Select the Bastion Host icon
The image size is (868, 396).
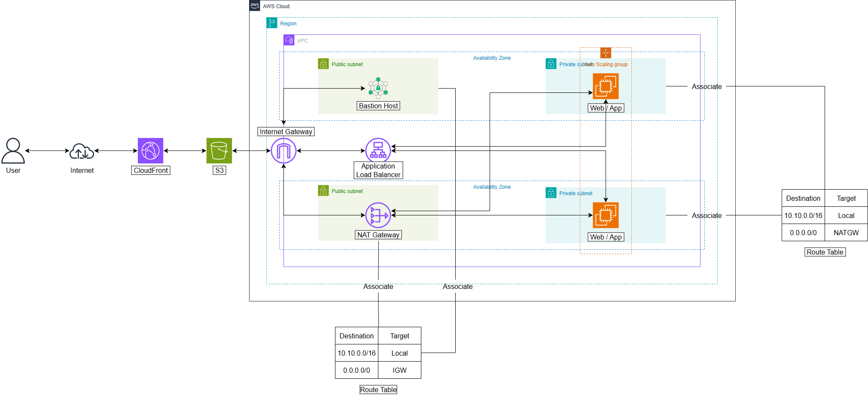click(378, 88)
